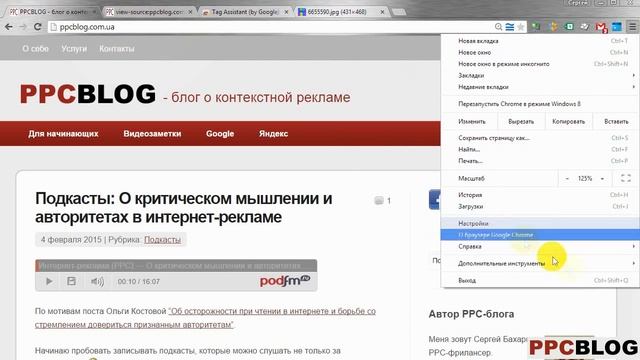Open the 'Контакты' page link
Image resolution: width=640 pixels, height=360 pixels.
click(117, 49)
